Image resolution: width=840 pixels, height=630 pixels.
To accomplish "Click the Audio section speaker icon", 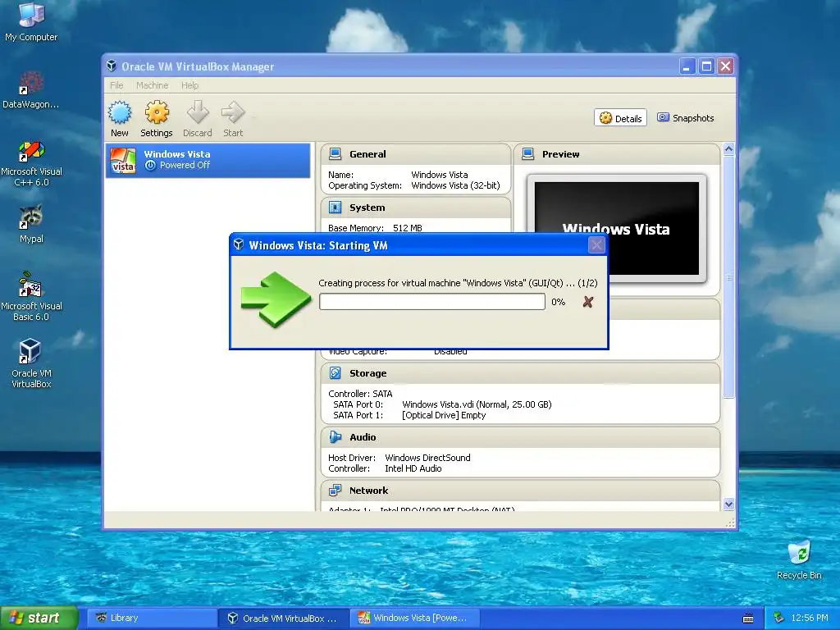I will click(x=336, y=437).
